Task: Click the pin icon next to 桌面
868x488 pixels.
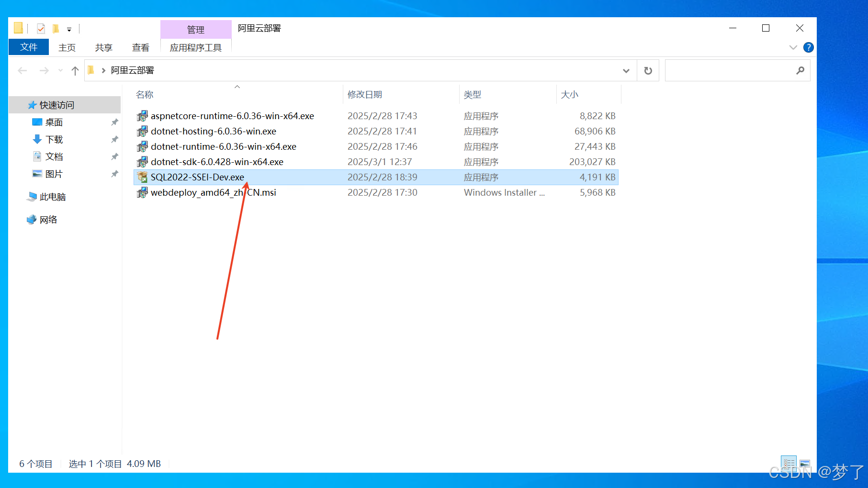Action: 114,122
